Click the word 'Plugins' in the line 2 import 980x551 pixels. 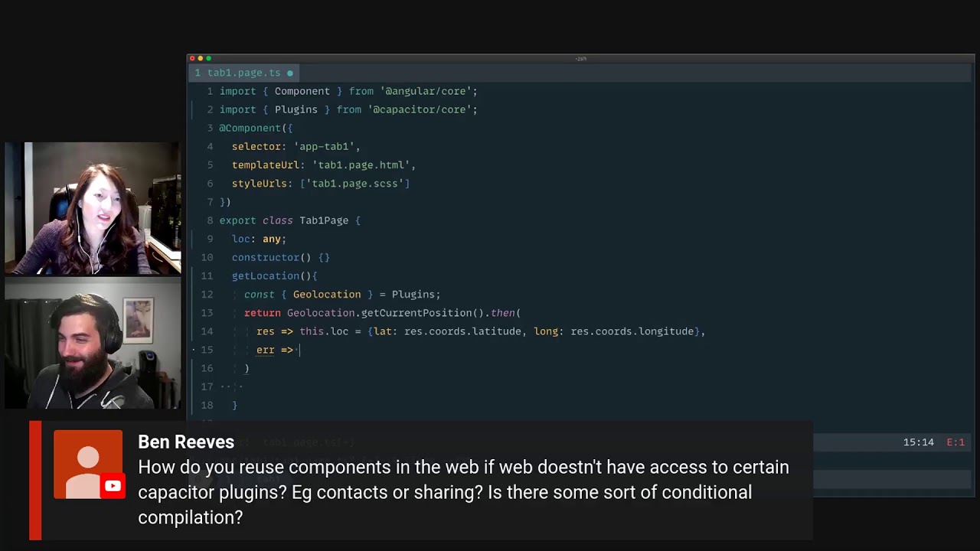(x=296, y=109)
